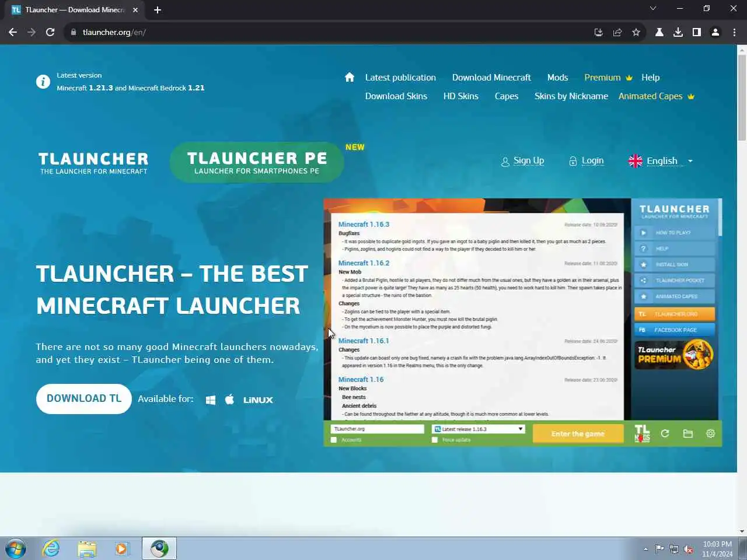
Task: Click TLauncher Premium banner
Action: [675, 354]
